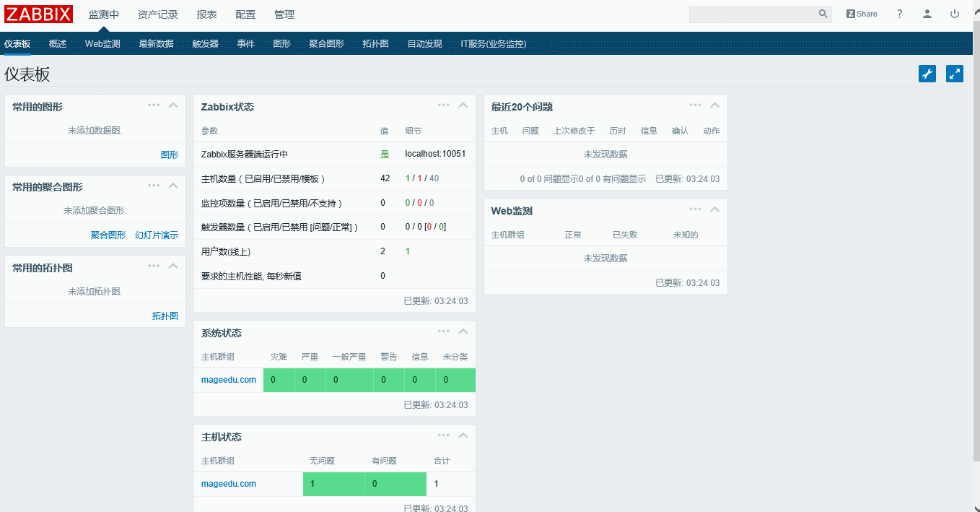
Task: Collapse the 常用的拓扑图 widget
Action: pyautogui.click(x=173, y=266)
